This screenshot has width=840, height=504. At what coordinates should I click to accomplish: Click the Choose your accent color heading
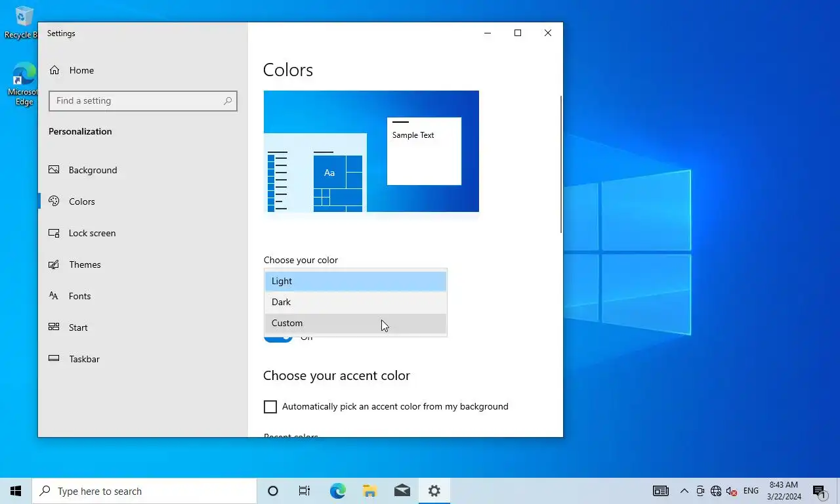tap(337, 375)
